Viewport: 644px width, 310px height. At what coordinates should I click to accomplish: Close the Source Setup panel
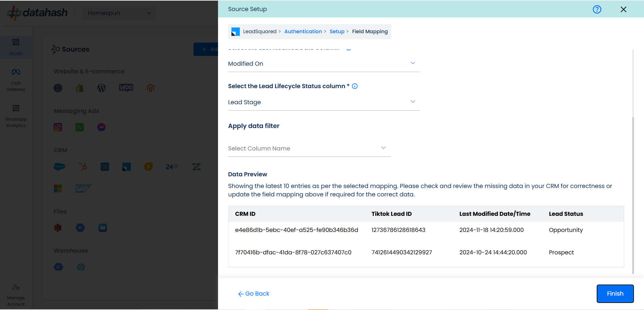click(x=624, y=9)
